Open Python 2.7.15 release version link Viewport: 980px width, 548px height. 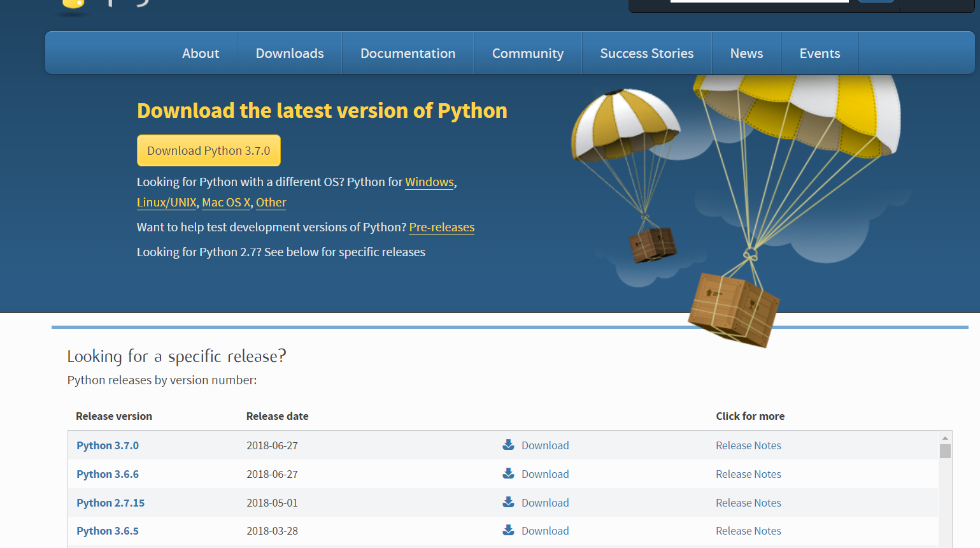pyautogui.click(x=110, y=503)
